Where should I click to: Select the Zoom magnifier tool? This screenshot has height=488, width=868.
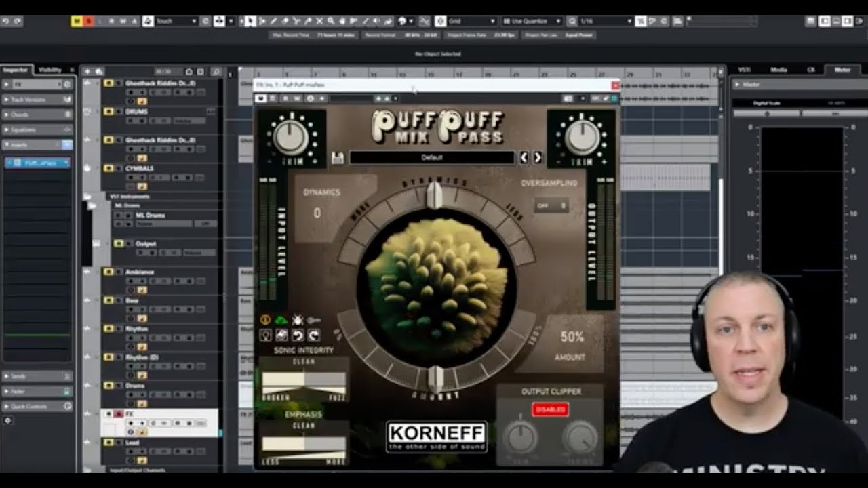(332, 21)
